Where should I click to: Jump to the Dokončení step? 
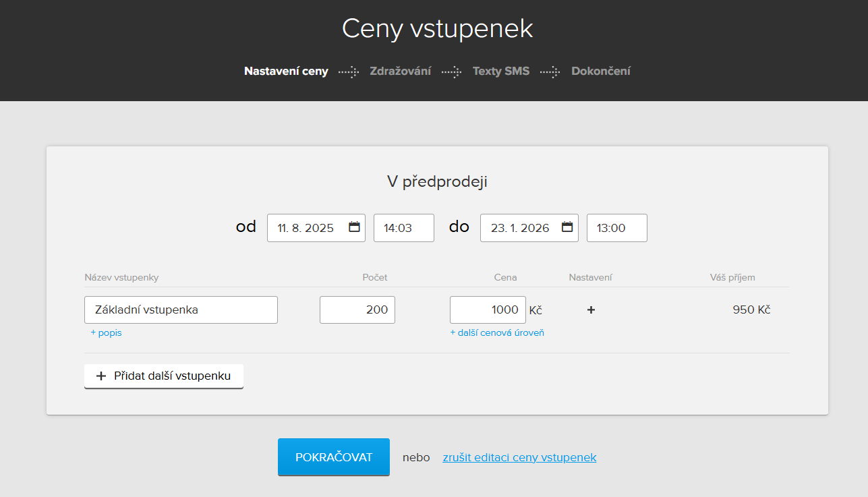600,71
